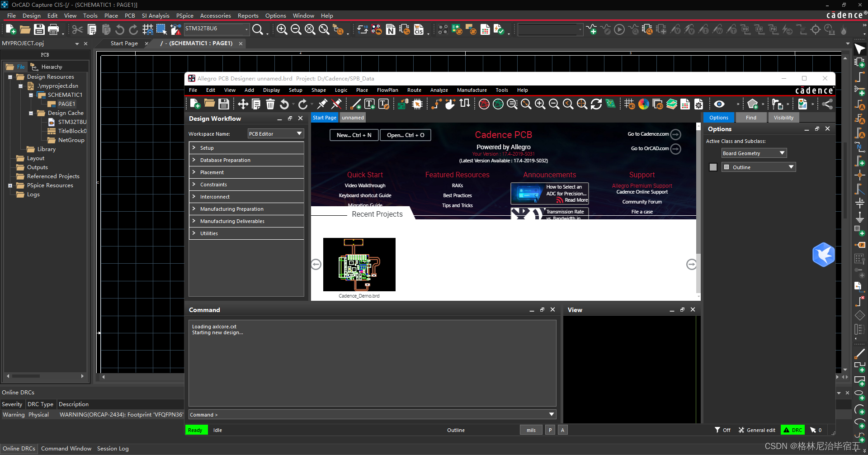The image size is (868, 455).
Task: Open the PSpice menu in OrCAD Capture
Action: tap(185, 15)
